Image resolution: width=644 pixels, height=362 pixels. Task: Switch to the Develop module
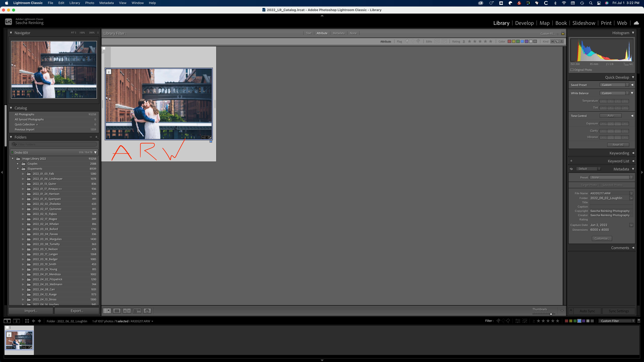(x=524, y=23)
